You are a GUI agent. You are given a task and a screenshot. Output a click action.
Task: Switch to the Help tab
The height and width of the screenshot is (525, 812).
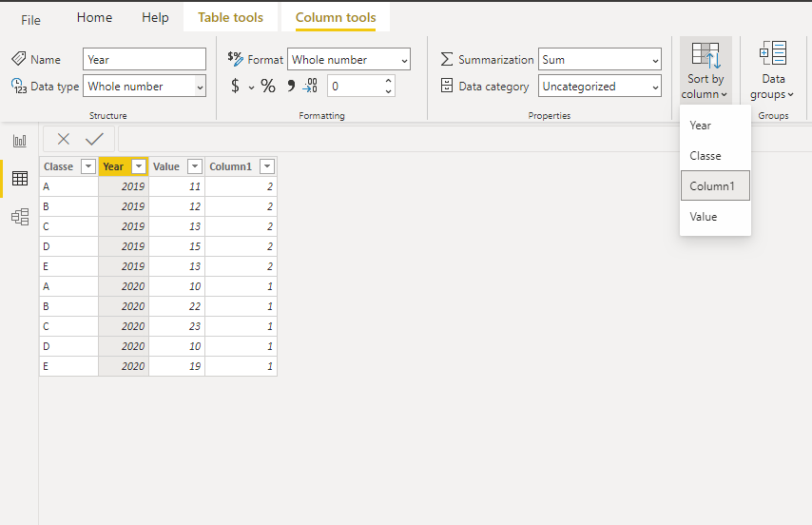click(155, 18)
